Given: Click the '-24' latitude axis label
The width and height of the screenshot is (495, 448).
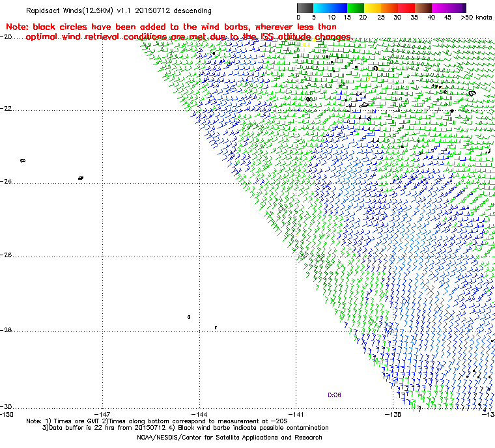Looking at the screenshot, I should click(x=6, y=182).
